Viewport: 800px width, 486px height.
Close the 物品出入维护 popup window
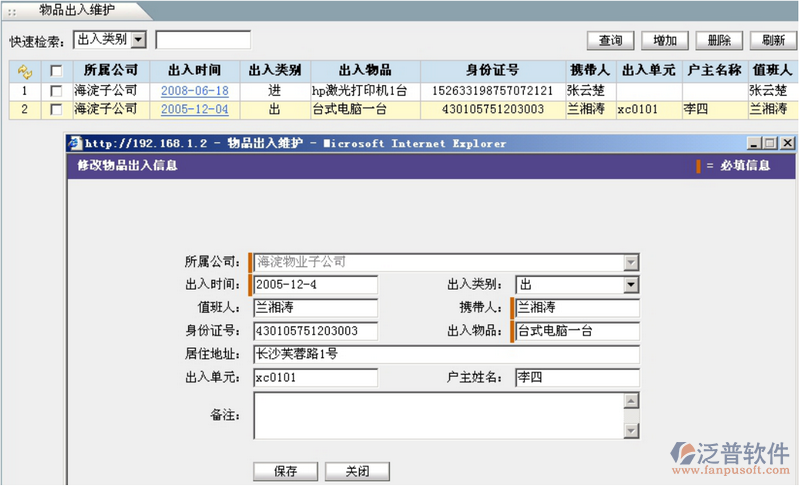[787, 143]
